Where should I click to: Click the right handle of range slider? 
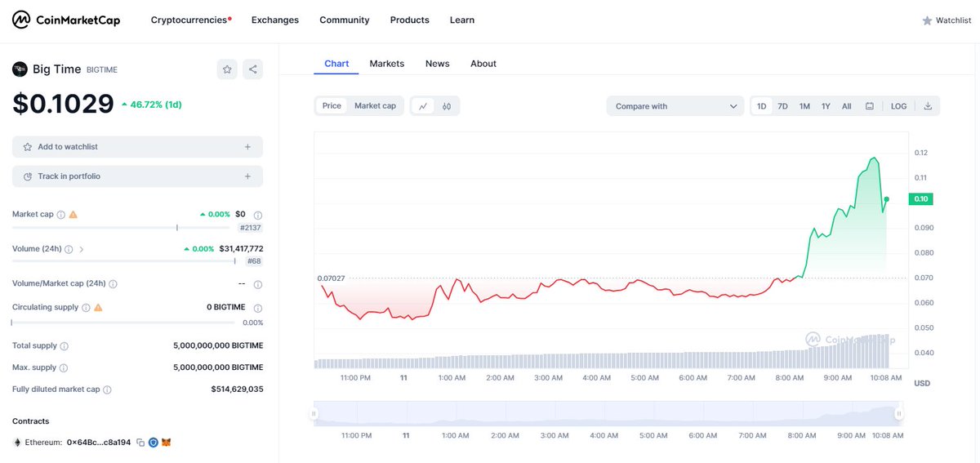899,414
